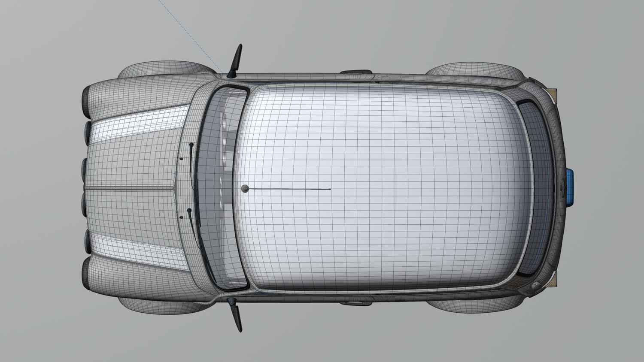Click the side mirror at the image's bottom edge
Viewport: 644px width, 362px height.
(235, 315)
